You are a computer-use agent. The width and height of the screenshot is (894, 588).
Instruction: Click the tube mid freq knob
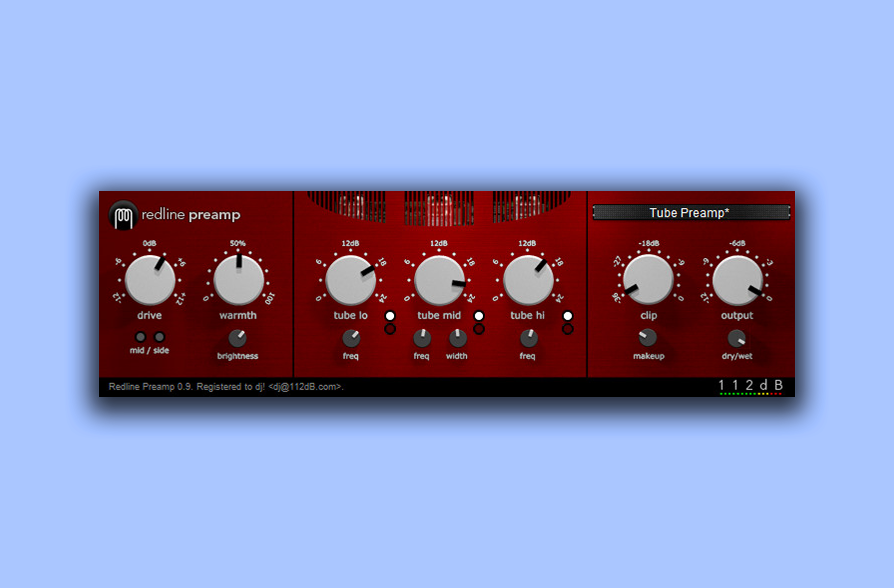pyautogui.click(x=422, y=338)
